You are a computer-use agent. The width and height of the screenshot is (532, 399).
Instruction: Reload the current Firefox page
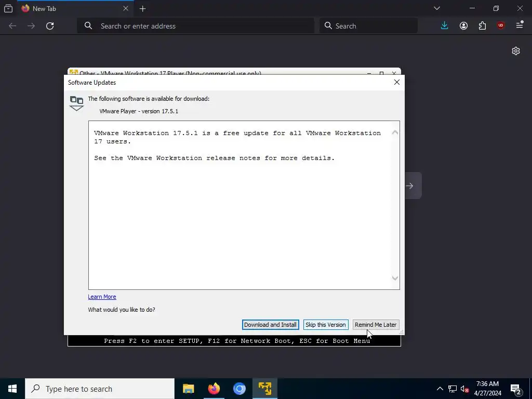coord(50,26)
